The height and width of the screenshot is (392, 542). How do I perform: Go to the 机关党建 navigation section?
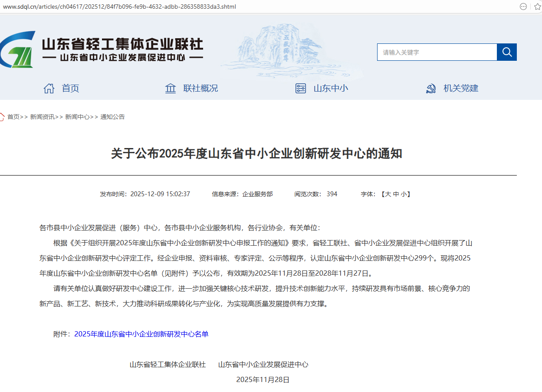point(460,89)
